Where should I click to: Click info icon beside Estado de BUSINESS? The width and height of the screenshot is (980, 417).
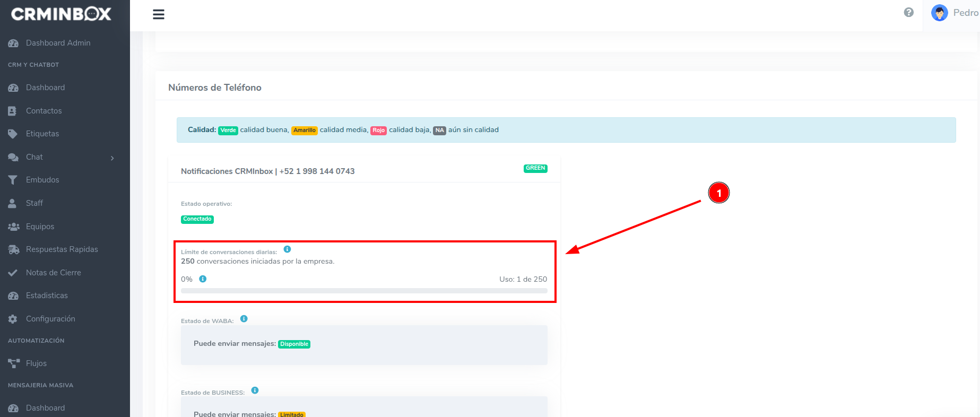pos(255,390)
